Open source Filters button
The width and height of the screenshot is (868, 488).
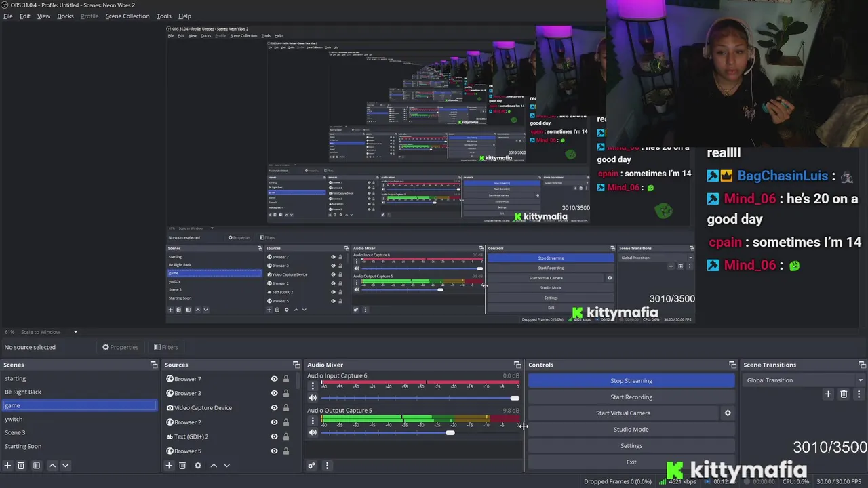[166, 347]
